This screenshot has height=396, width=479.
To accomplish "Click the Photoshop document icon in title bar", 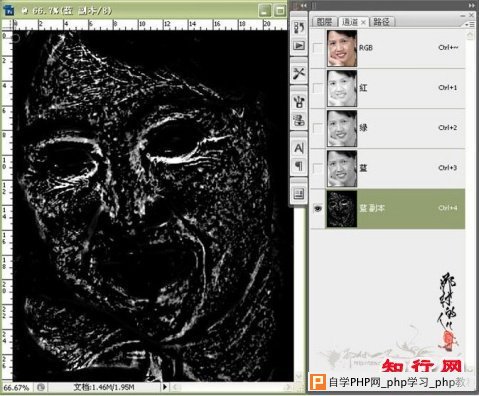I will click(x=9, y=10).
